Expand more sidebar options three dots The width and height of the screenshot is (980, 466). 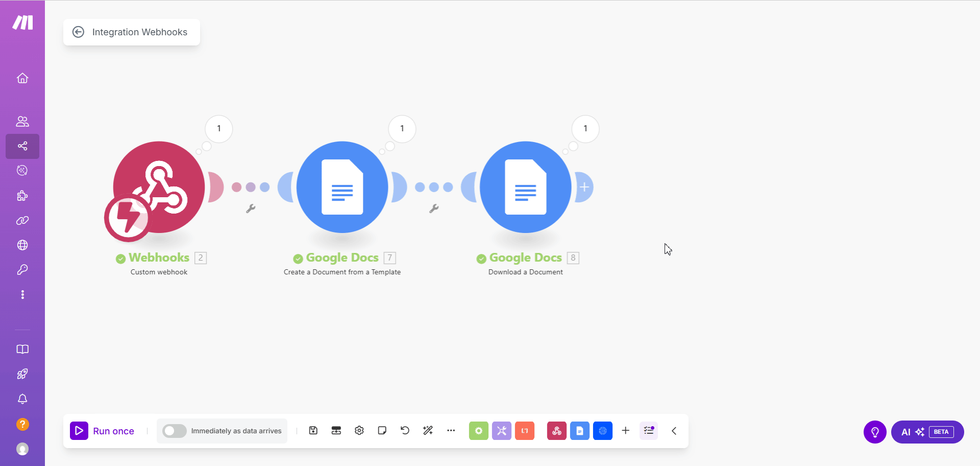22,295
